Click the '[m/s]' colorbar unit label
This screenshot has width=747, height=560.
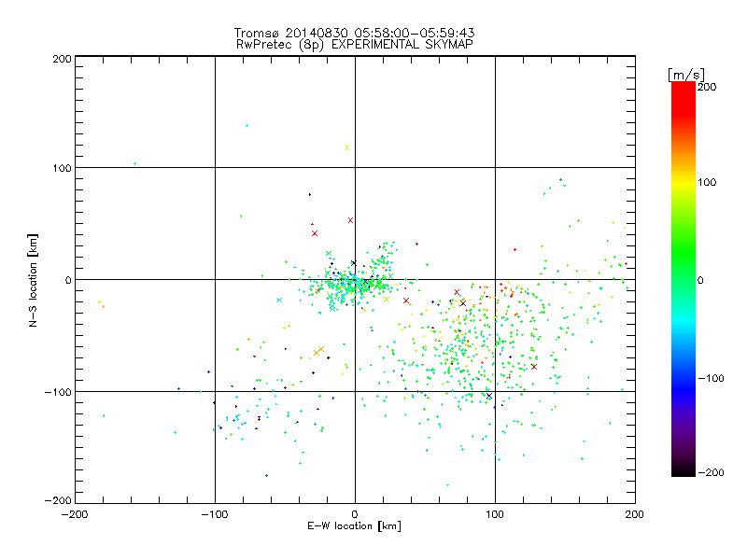coord(686,75)
